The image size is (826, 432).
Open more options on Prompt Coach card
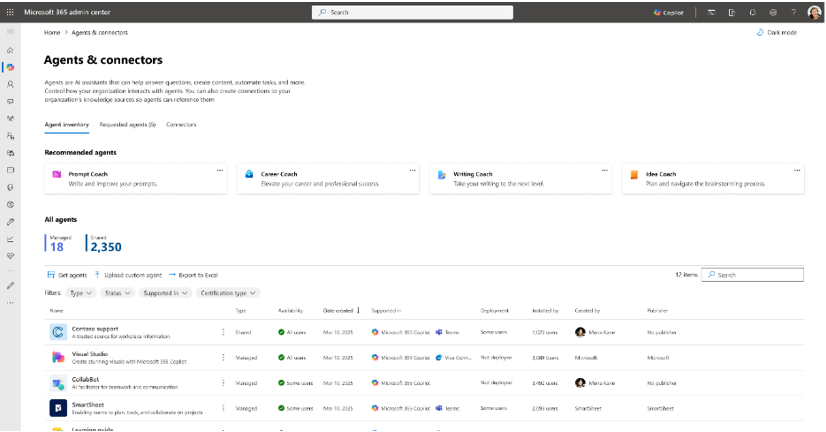click(x=220, y=170)
